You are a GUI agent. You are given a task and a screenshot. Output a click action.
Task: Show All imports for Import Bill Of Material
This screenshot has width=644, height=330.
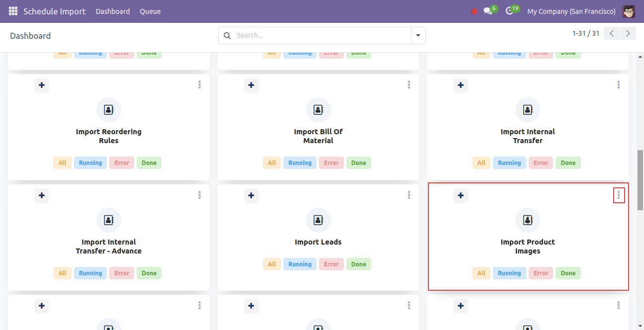click(x=272, y=163)
